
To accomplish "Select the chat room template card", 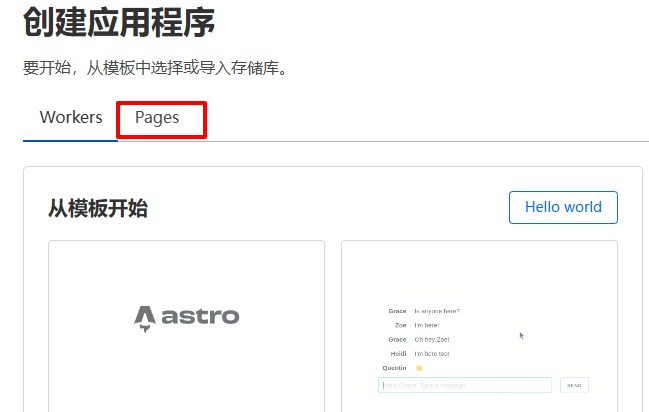I will (x=479, y=326).
